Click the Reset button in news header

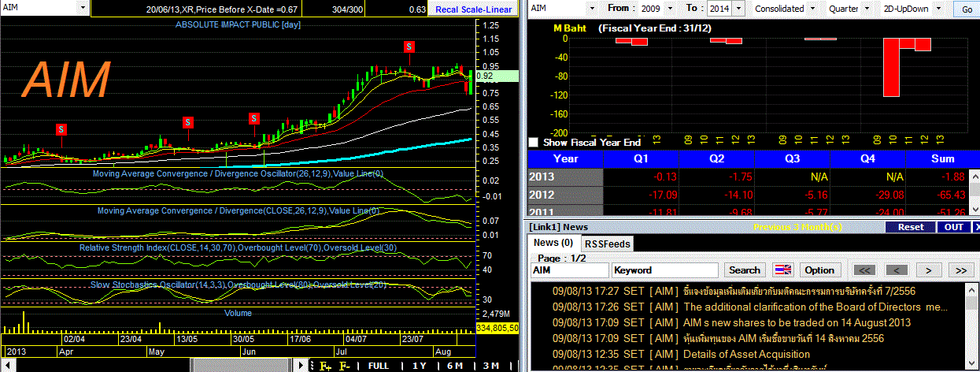click(911, 226)
